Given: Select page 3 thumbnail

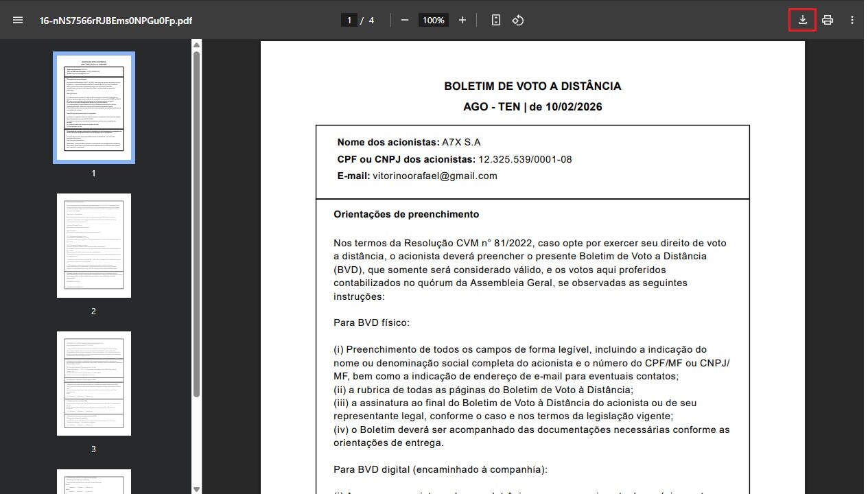Looking at the screenshot, I should point(93,383).
